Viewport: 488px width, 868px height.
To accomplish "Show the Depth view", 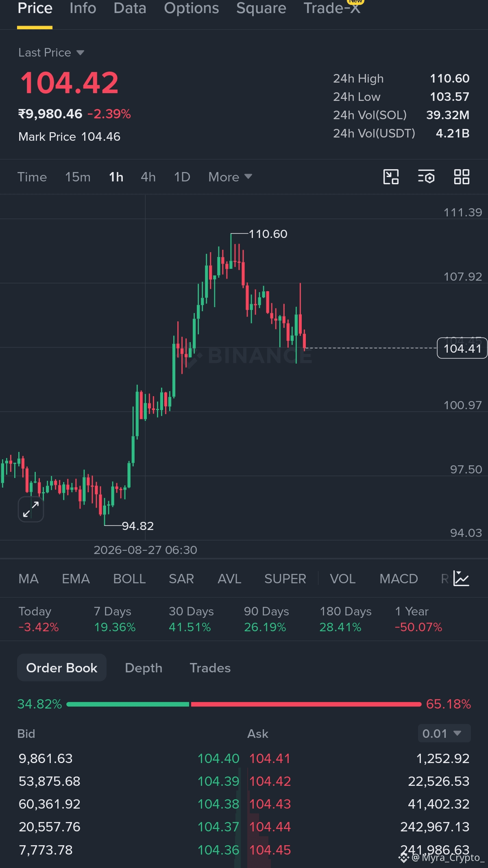I will point(144,667).
